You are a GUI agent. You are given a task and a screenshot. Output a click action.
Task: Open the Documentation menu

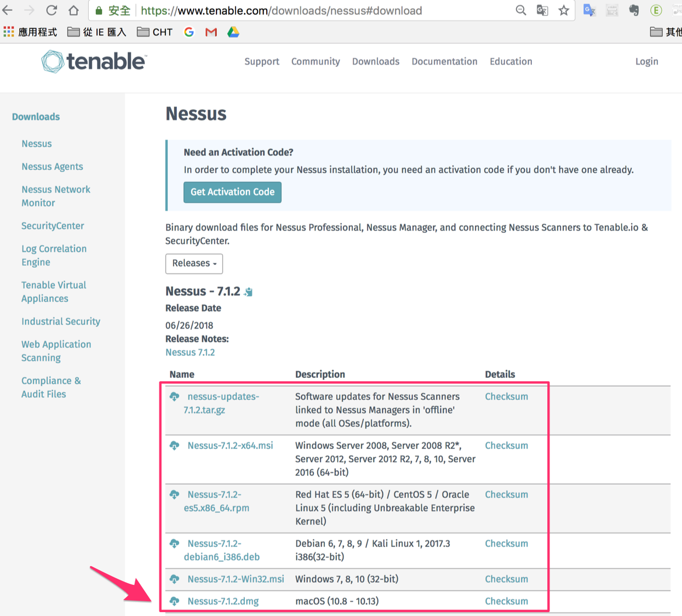(444, 61)
